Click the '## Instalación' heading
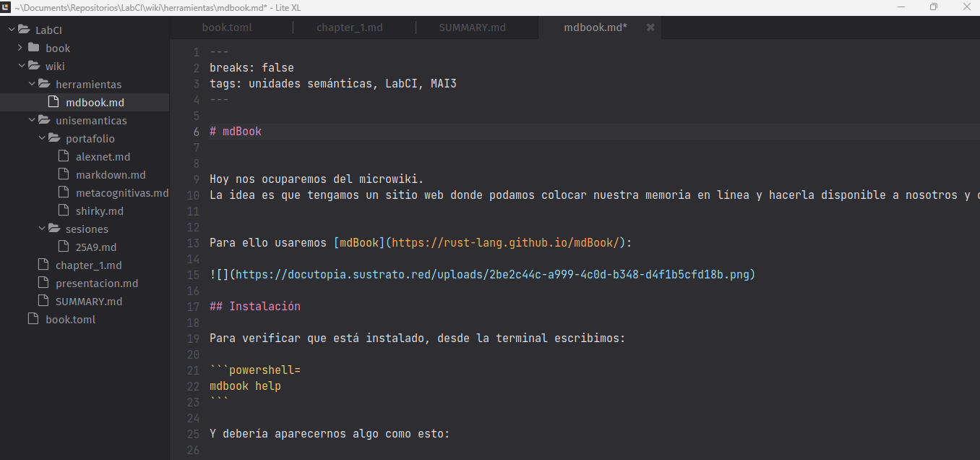Screen dimensions: 980x460 [x=255, y=307]
